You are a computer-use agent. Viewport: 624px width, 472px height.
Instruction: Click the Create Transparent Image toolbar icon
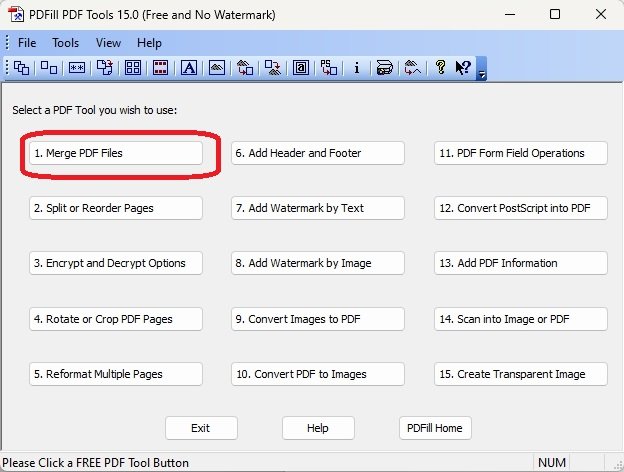click(412, 68)
